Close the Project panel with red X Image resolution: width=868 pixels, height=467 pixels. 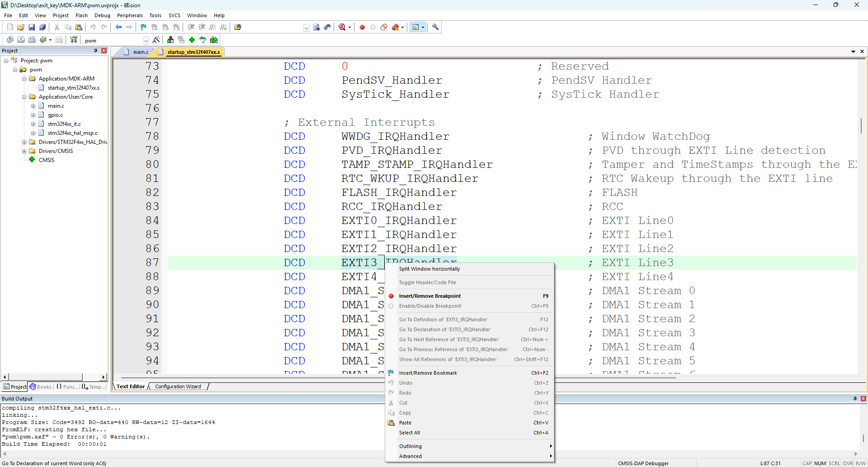click(104, 51)
